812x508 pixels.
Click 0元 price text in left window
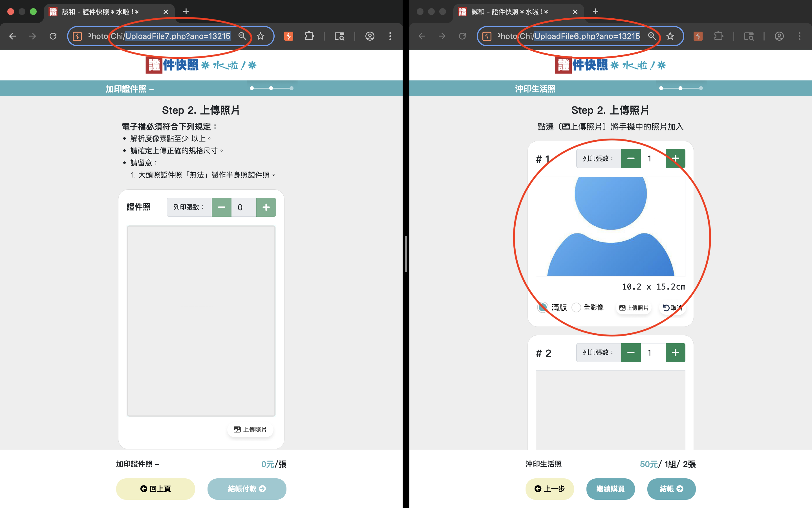point(268,464)
